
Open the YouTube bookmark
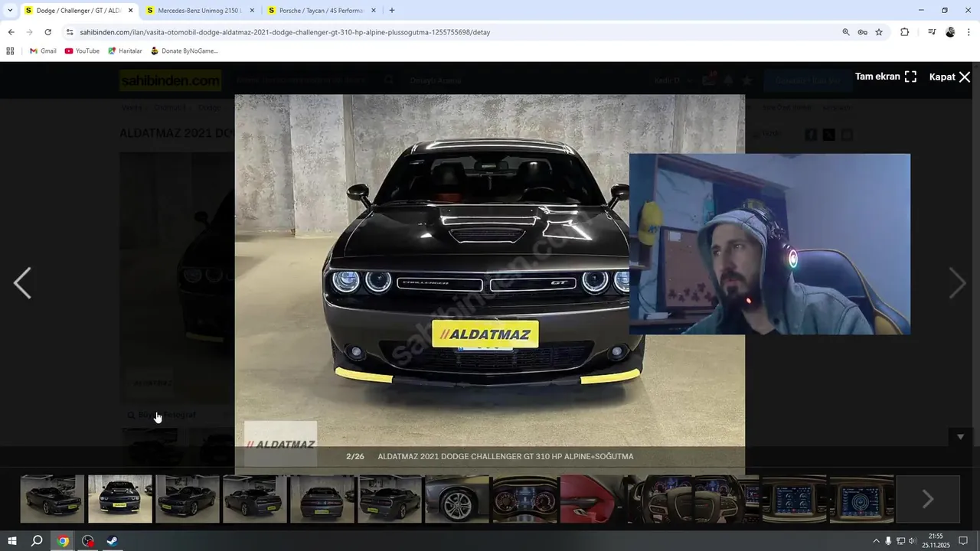tap(82, 51)
